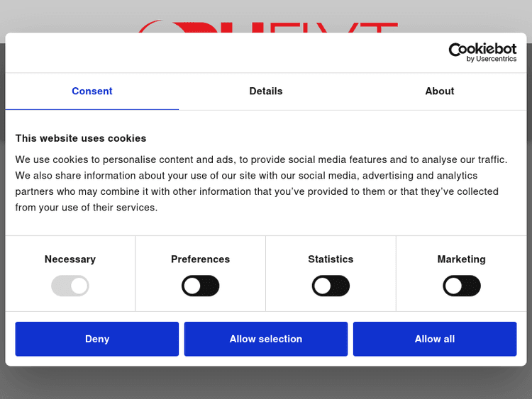Switch to the Consent tab
Image resolution: width=532 pixels, height=399 pixels.
(x=92, y=91)
